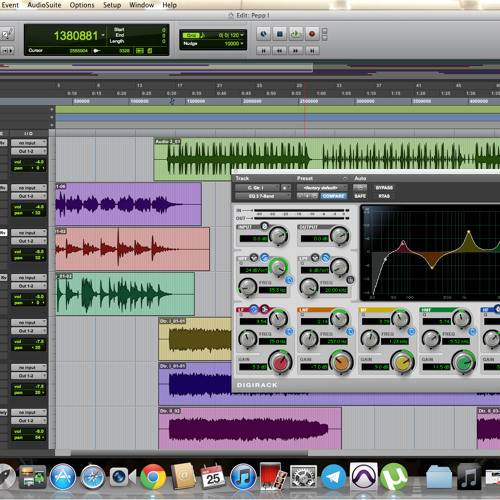This screenshot has height=500, width=500.
Task: Click the plug-in INPUT gain knob
Action: [279, 236]
